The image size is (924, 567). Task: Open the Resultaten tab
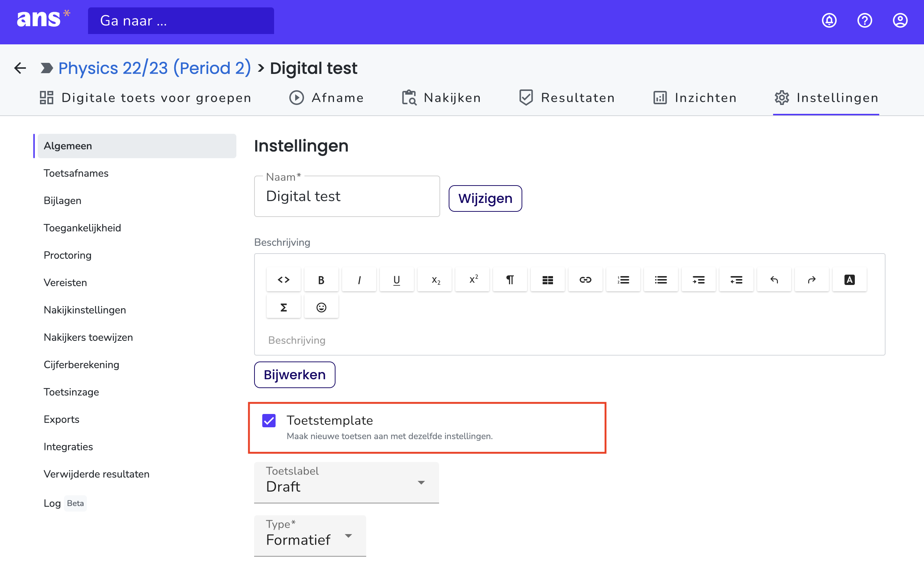coord(567,98)
